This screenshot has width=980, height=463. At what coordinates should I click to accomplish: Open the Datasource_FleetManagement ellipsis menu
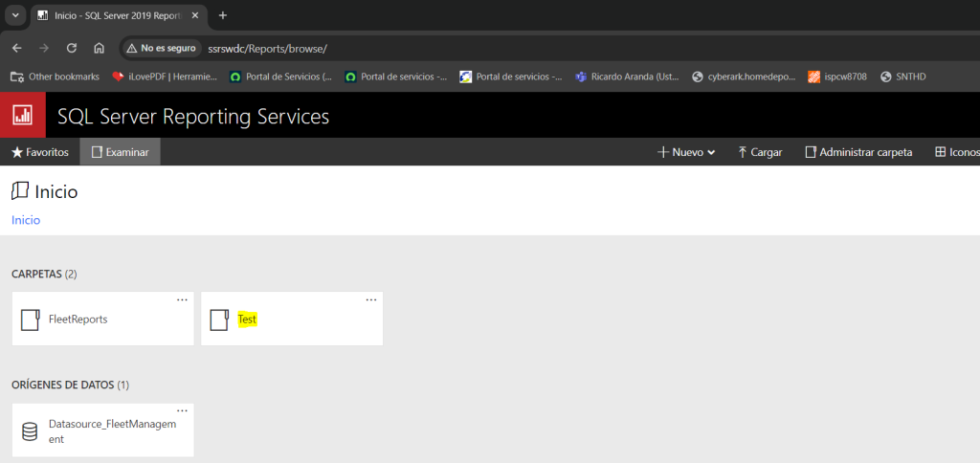[182, 411]
